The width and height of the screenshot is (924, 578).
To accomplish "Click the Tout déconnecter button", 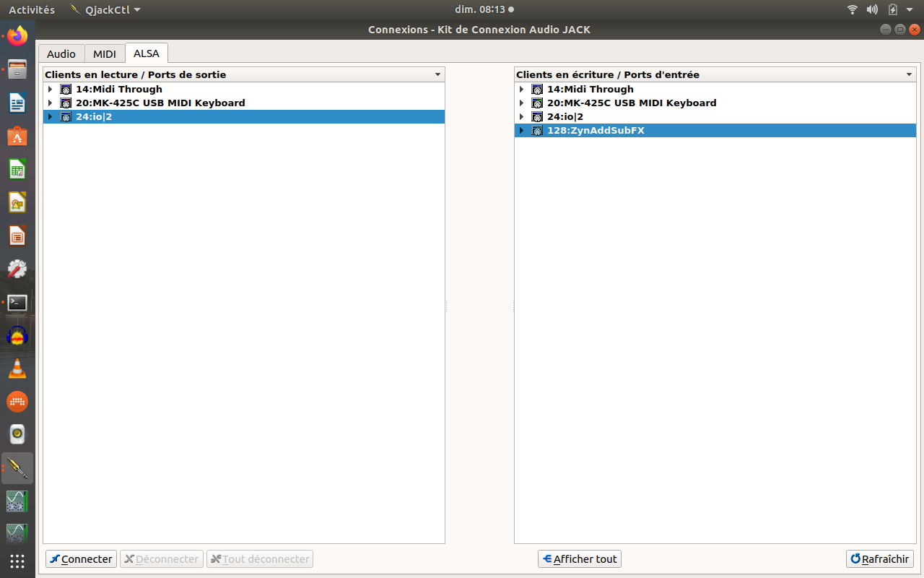I will tap(260, 559).
